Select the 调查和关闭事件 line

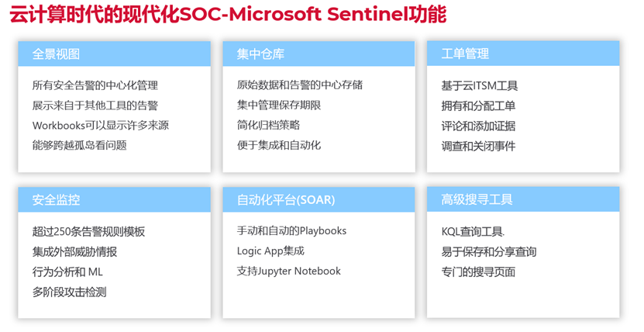pyautogui.click(x=478, y=147)
